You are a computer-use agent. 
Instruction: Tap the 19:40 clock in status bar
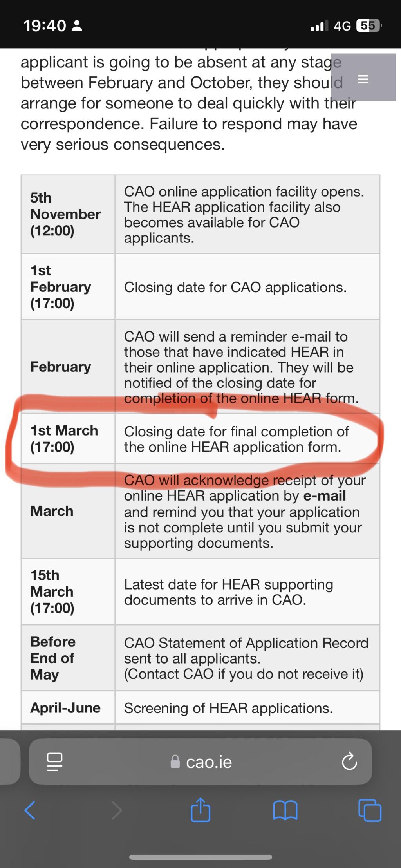point(45,26)
